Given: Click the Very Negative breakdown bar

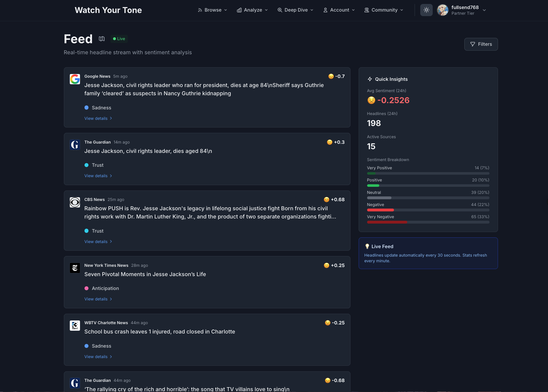Looking at the screenshot, I should (428, 222).
